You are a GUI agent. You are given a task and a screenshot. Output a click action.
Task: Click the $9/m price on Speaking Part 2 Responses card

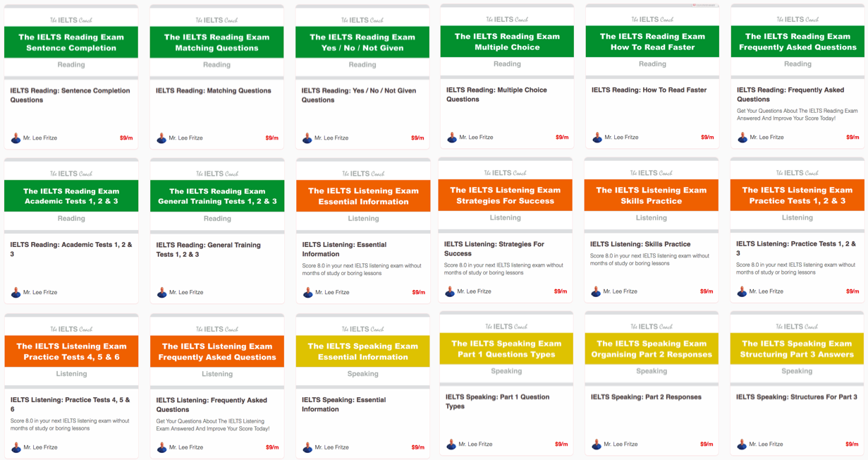point(707,444)
